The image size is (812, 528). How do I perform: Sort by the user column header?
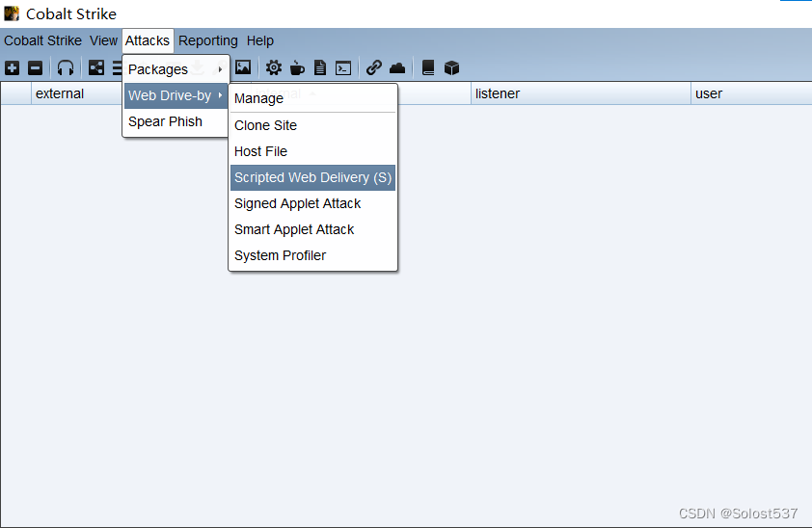[x=751, y=93]
